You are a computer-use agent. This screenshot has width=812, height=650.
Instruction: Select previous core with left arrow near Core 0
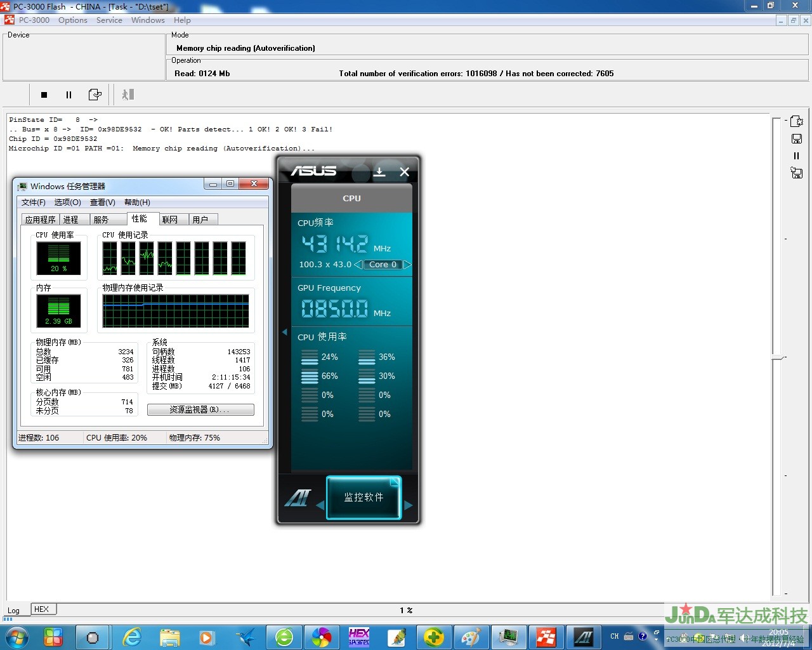click(358, 265)
